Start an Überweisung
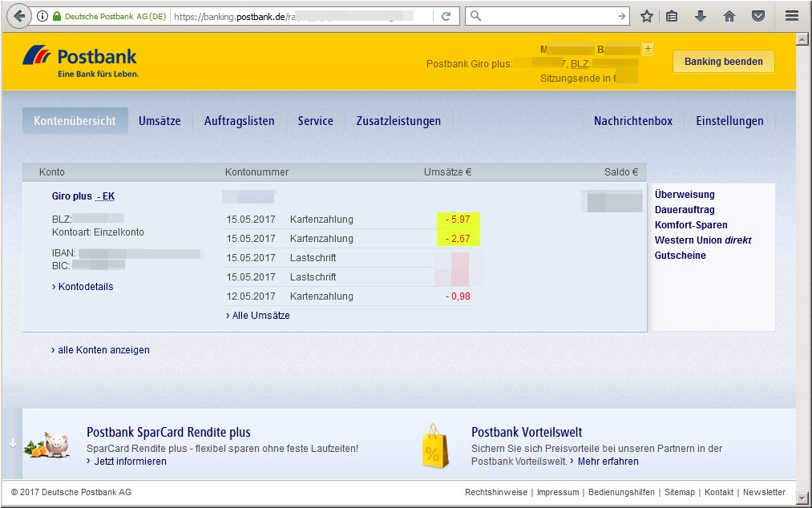812x508 pixels. coord(685,194)
